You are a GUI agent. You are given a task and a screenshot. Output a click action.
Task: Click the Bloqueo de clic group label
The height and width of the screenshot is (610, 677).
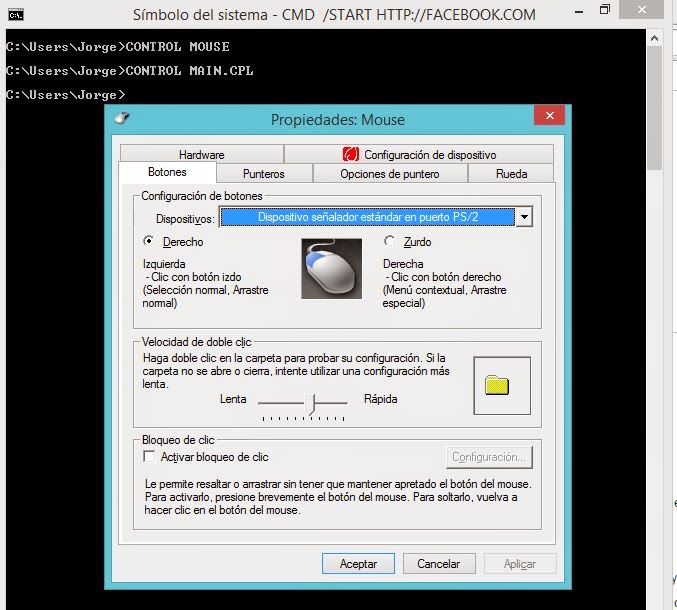pyautogui.click(x=178, y=440)
